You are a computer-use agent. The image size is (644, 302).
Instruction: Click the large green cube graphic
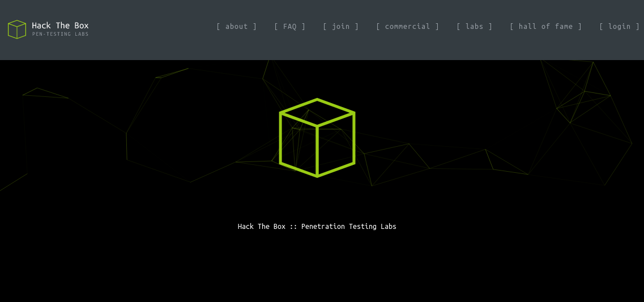[317, 138]
